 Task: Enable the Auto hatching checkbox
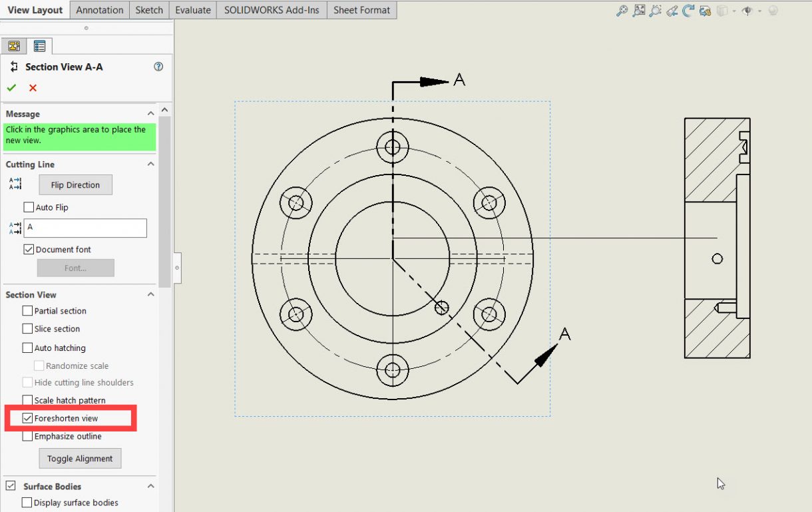point(27,348)
